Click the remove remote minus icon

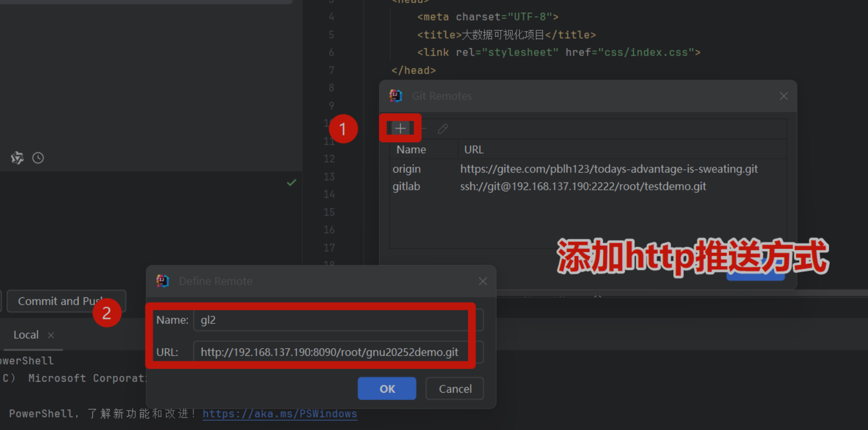424,128
